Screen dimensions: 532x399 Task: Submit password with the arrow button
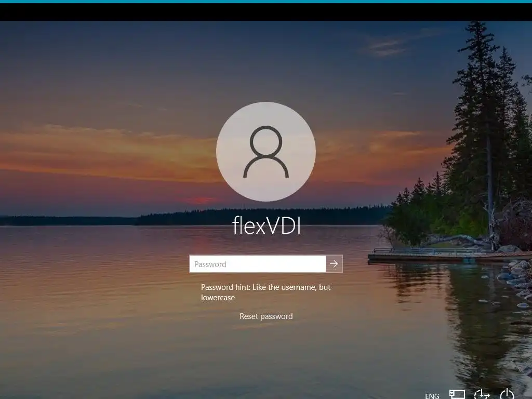click(x=334, y=264)
